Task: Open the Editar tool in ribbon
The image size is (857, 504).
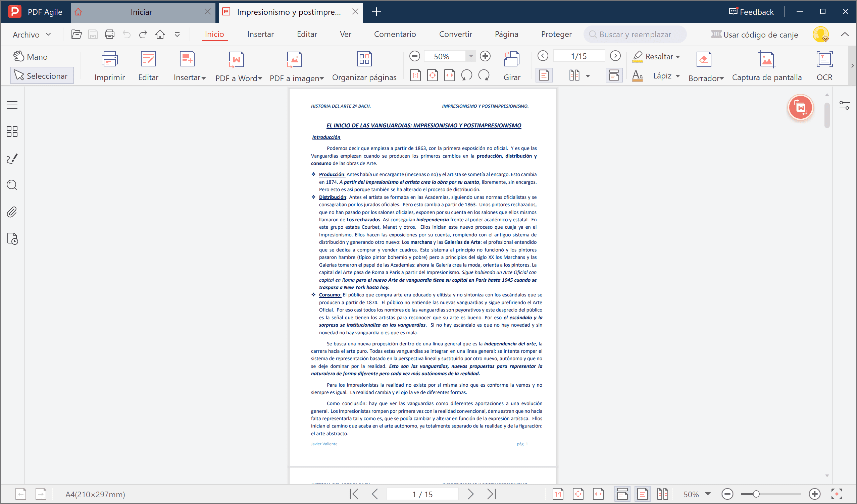Action: click(x=148, y=66)
